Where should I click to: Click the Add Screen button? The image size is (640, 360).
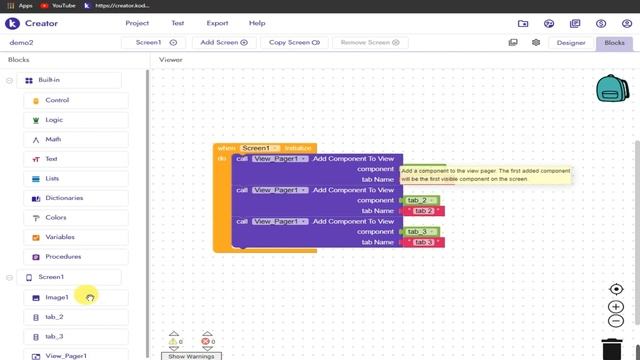(224, 42)
